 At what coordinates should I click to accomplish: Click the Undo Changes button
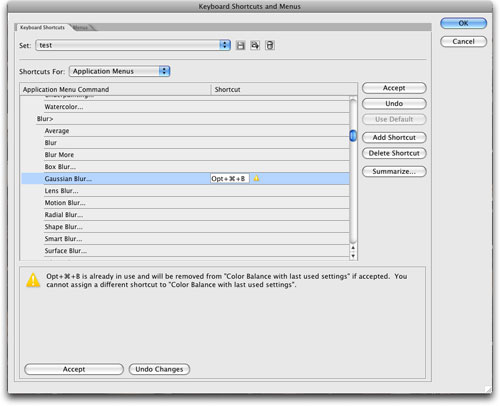[159, 369]
